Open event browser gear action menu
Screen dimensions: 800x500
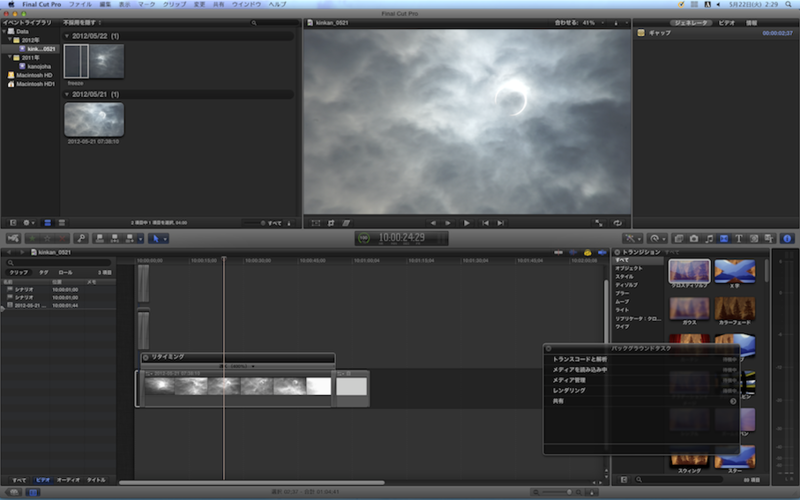29,223
